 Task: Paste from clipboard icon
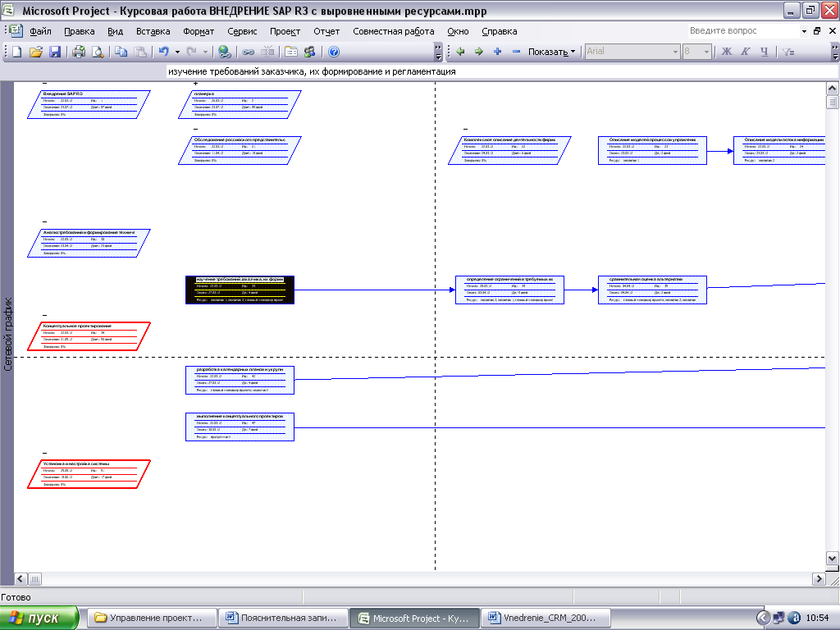point(139,52)
